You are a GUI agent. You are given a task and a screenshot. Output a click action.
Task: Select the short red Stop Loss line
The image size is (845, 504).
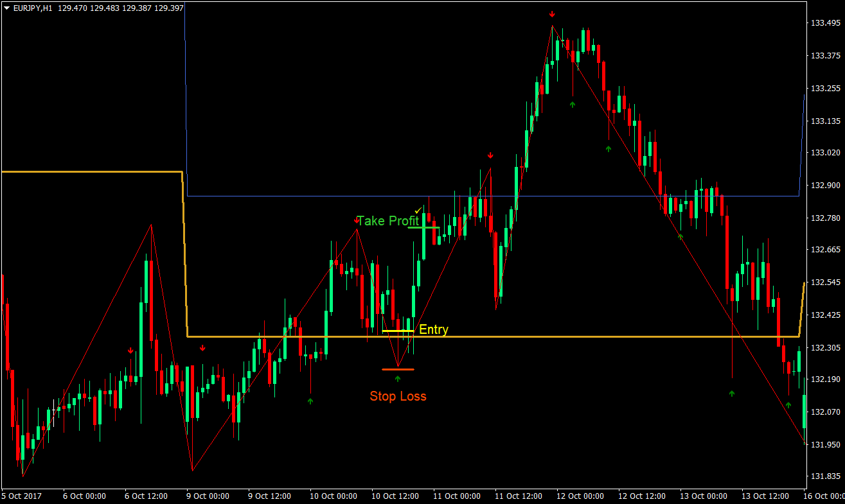point(398,369)
